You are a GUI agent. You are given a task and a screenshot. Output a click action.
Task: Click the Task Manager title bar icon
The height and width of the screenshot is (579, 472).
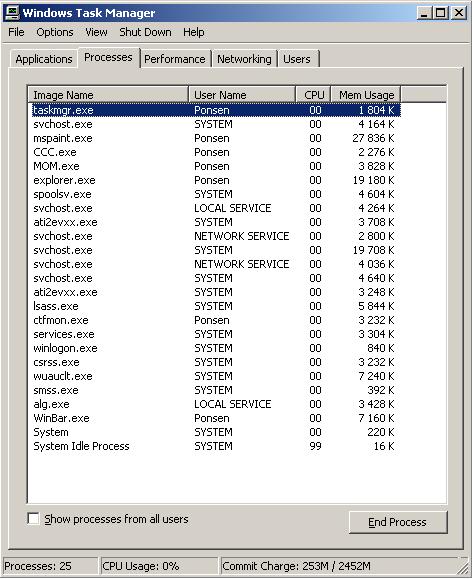coord(12,13)
